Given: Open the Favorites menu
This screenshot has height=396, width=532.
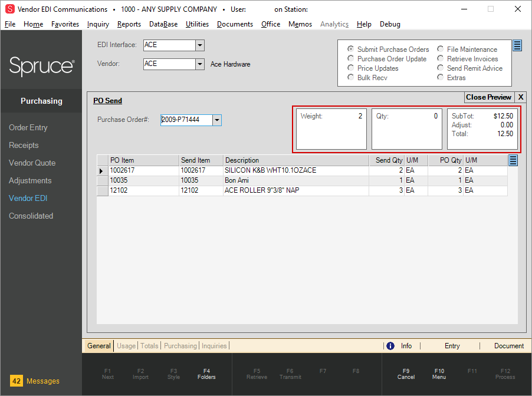Looking at the screenshot, I should click(x=65, y=24).
